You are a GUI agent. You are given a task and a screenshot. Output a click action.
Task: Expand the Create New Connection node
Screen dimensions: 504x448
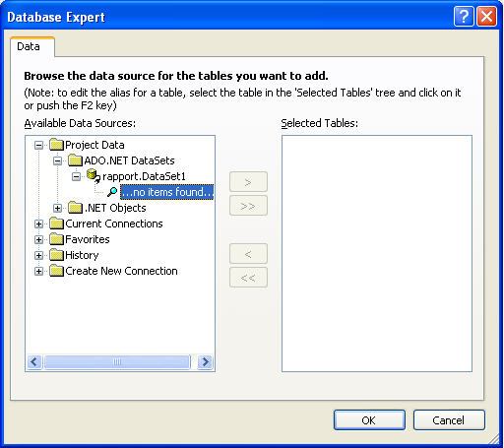(x=38, y=271)
